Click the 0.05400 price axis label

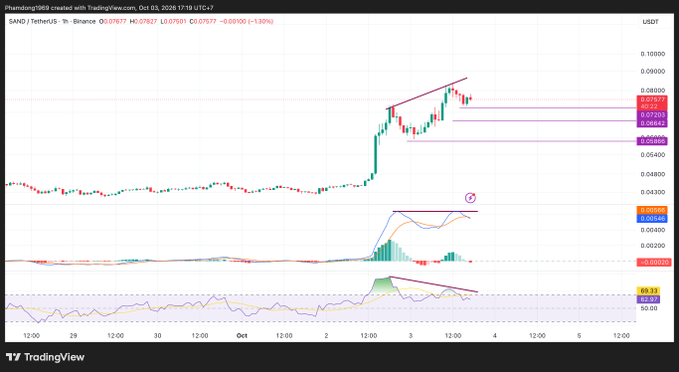click(x=653, y=155)
